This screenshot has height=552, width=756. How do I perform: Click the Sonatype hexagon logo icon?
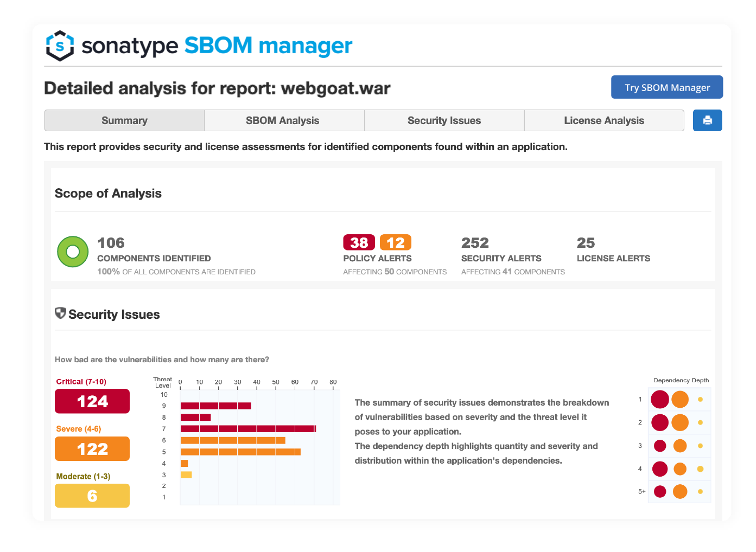tap(60, 47)
